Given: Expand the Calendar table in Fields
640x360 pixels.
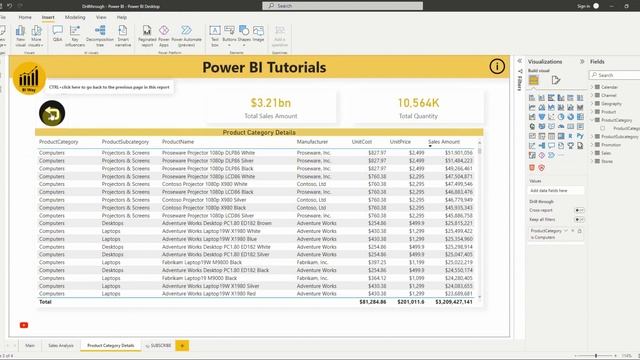Looking at the screenshot, I should (x=592, y=87).
